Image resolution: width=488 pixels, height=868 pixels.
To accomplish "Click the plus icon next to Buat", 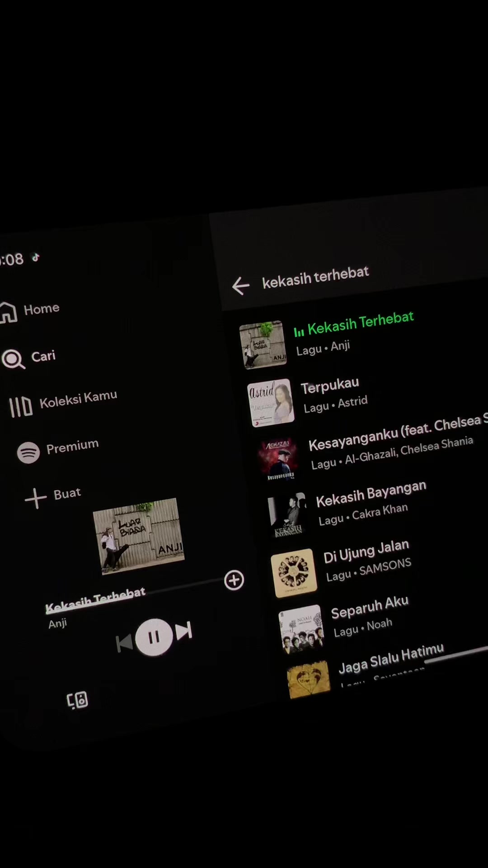I will 36,499.
